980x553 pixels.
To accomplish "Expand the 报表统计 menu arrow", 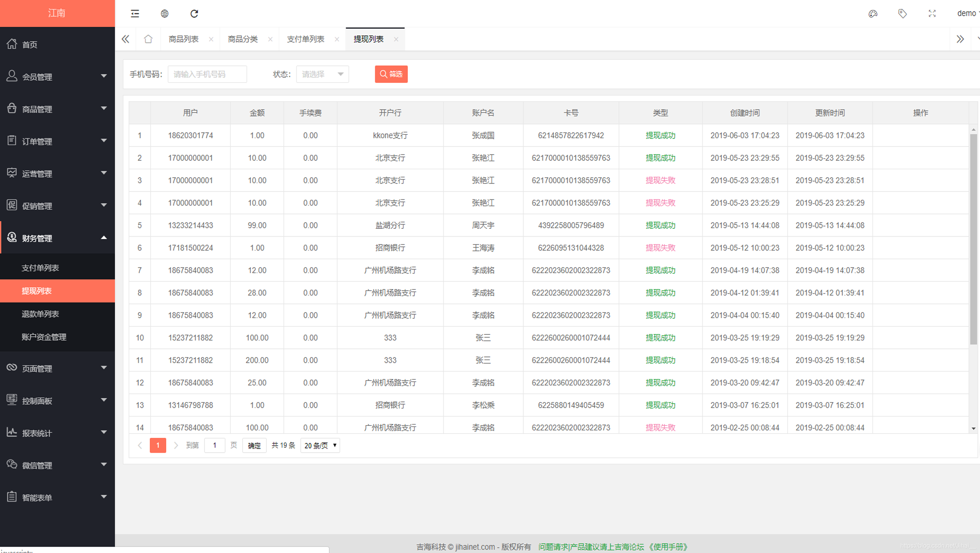I will pyautogui.click(x=104, y=432).
